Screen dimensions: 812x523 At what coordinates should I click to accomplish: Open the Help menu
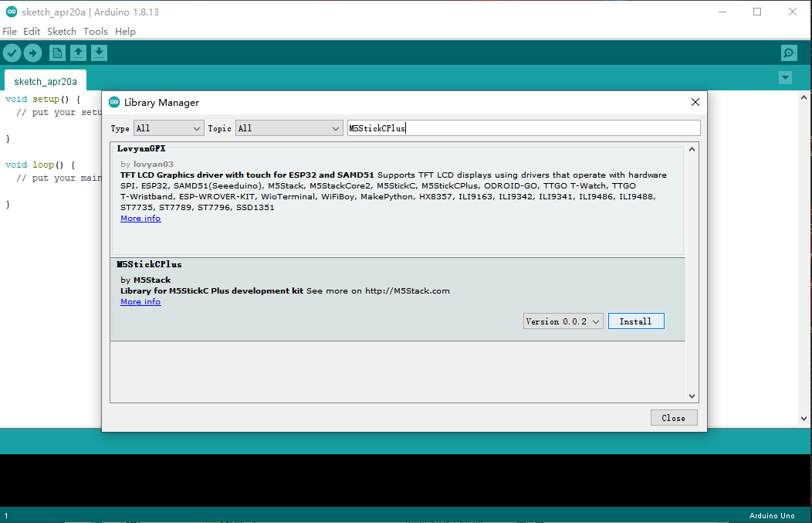click(125, 31)
